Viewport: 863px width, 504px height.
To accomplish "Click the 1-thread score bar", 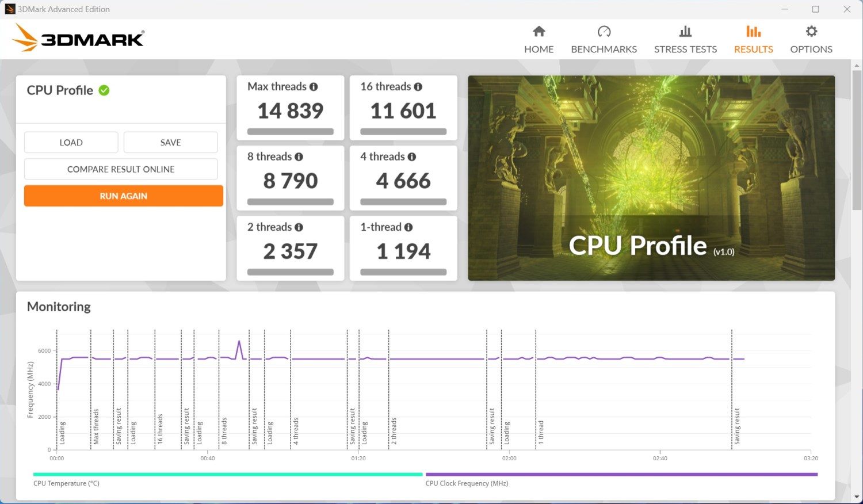I will click(403, 272).
